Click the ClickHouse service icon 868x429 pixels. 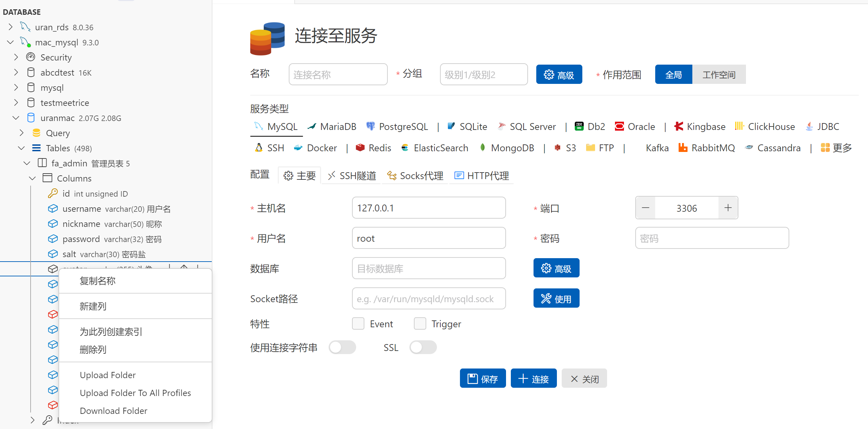[x=739, y=126]
